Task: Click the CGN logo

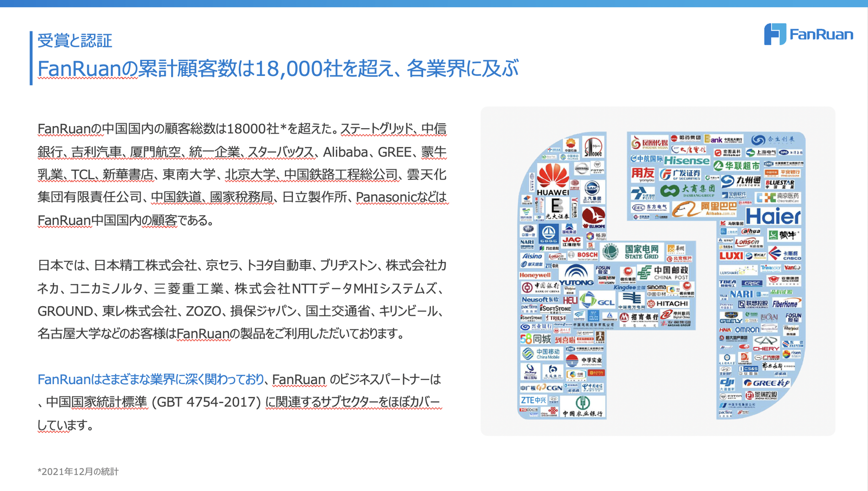Action: coord(541,388)
